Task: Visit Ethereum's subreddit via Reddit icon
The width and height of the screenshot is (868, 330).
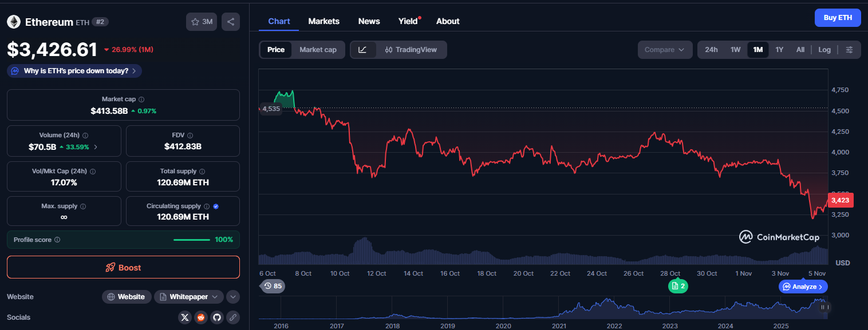Action: (x=200, y=317)
